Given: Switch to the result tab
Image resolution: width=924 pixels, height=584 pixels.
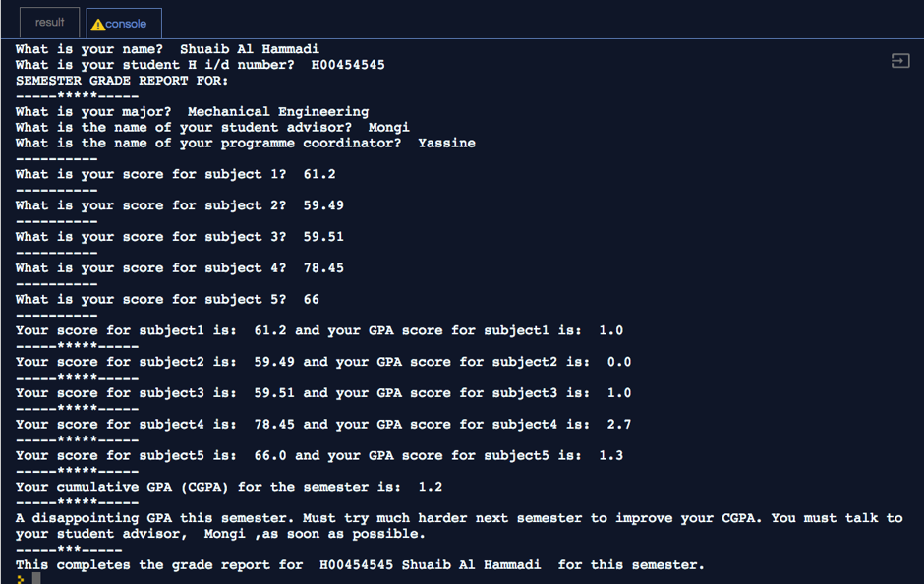Looking at the screenshot, I should pos(49,22).
